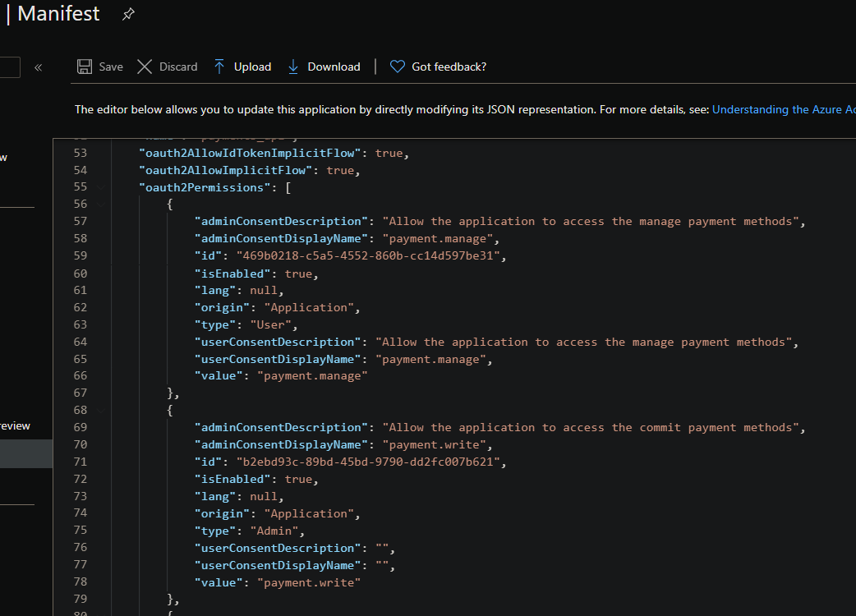This screenshot has width=856, height=616.
Task: Click the isEnabled true value on line 60
Action: coord(297,274)
